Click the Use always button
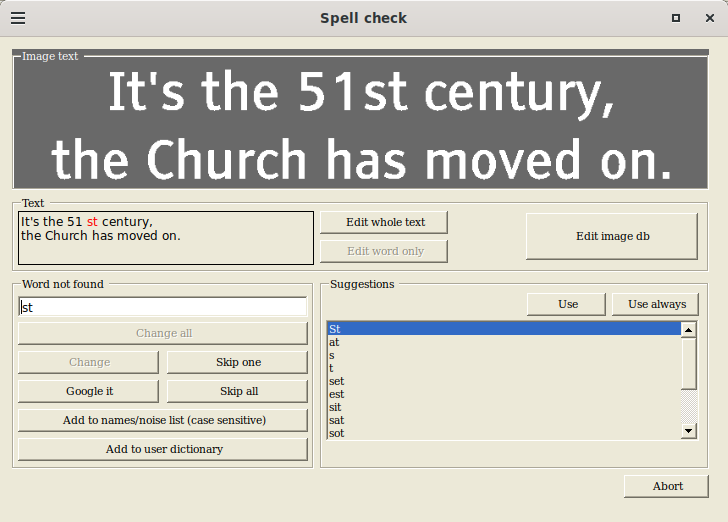 655,304
